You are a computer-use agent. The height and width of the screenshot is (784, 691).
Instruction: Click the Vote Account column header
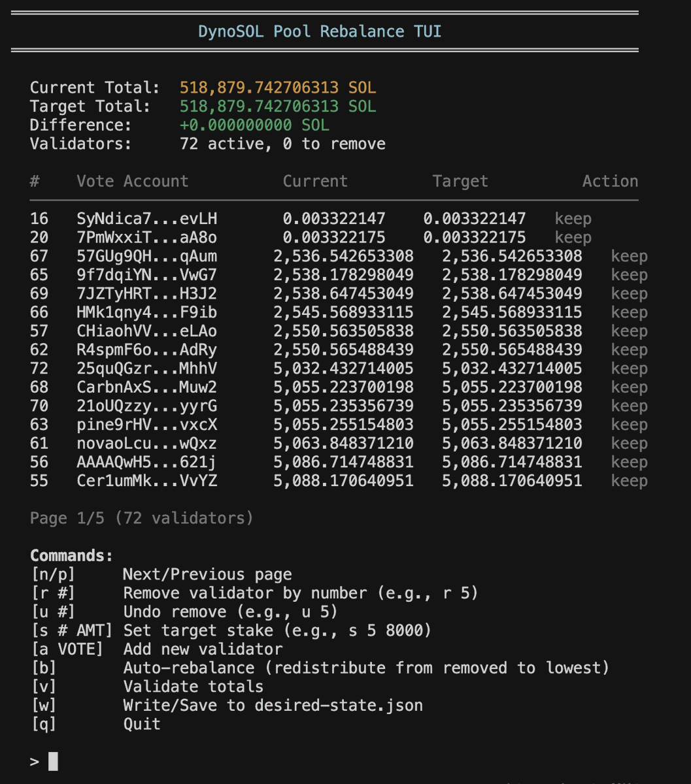133,182
